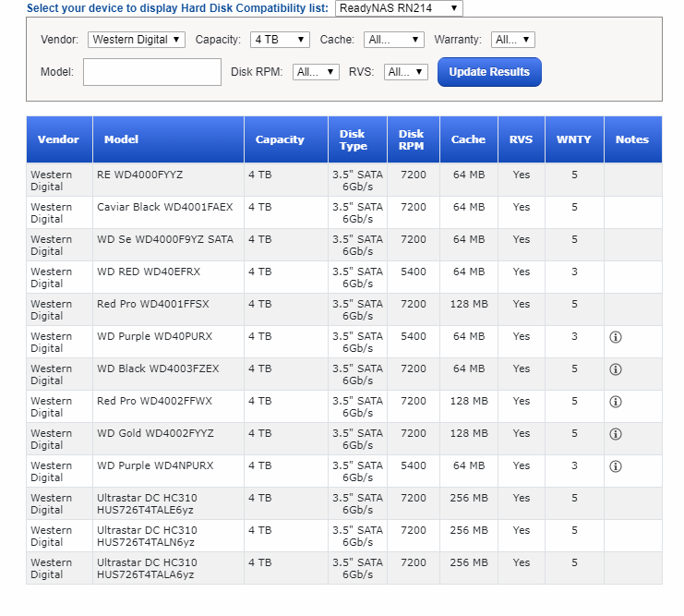Click info icon for WD Purple WD4NPURX
Screen dimensions: 684x616
point(616,466)
